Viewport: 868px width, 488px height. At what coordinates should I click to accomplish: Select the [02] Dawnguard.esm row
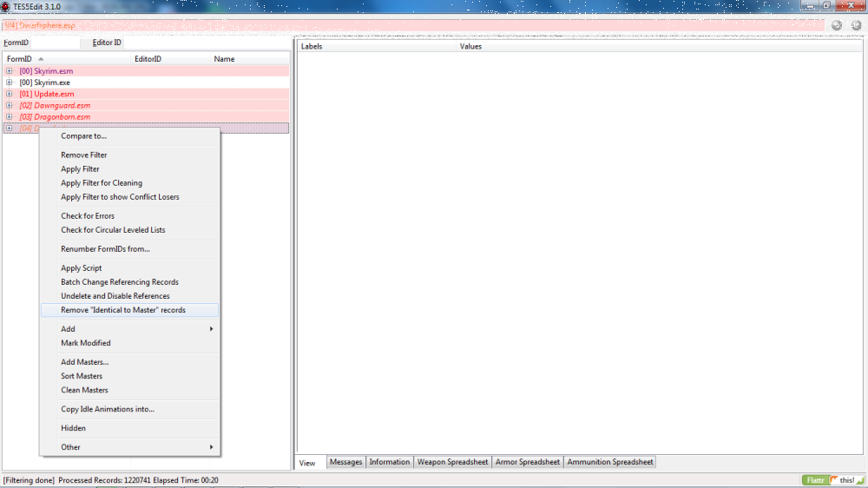click(x=146, y=105)
